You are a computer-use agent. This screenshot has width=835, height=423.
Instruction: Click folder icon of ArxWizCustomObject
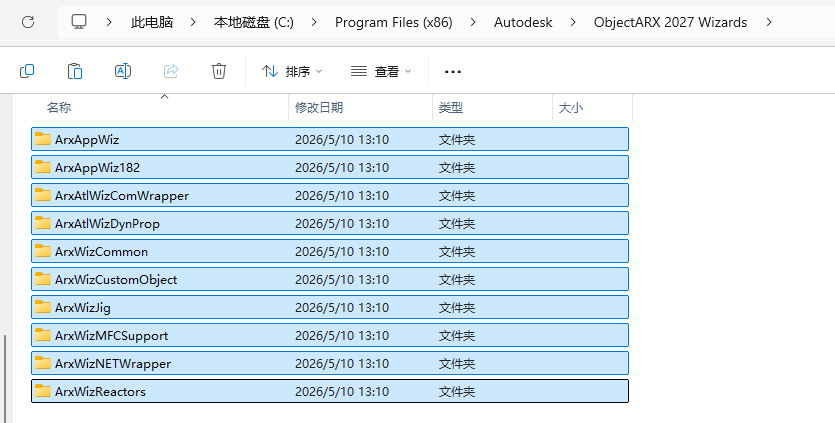coord(43,279)
